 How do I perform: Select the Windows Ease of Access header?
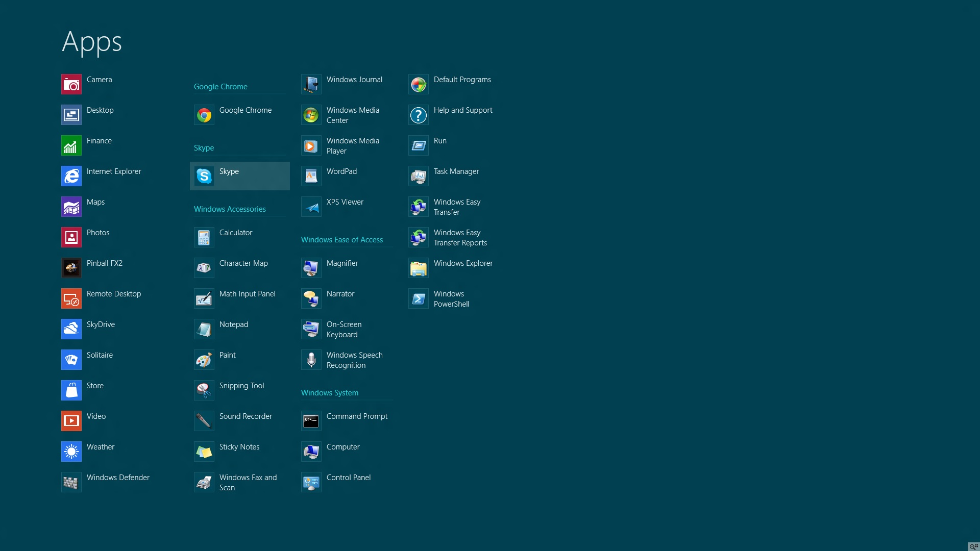point(342,240)
